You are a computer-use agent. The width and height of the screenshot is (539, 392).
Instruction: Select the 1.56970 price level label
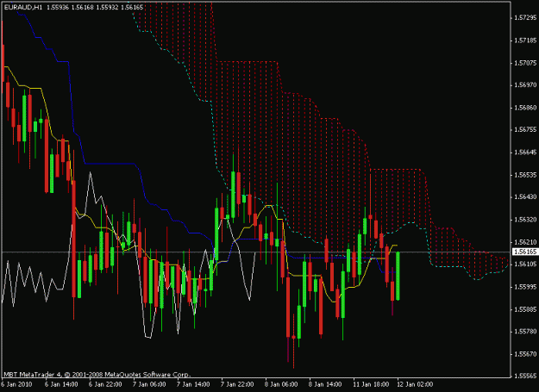pos(525,85)
